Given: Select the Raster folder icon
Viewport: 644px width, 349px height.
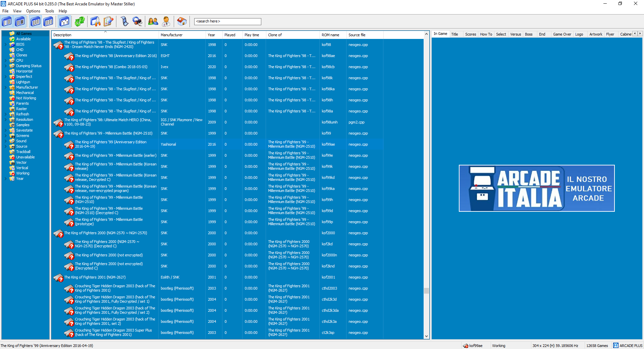Looking at the screenshot, I should click(12, 109).
